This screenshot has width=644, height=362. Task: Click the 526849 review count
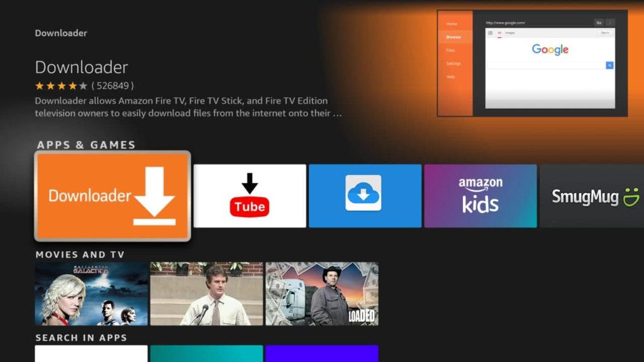pyautogui.click(x=113, y=85)
